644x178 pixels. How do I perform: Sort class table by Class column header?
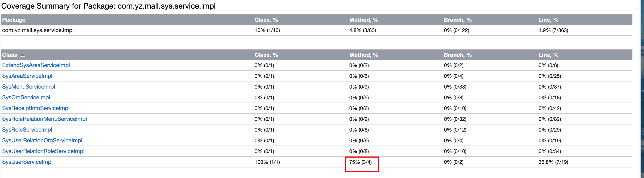9,55
